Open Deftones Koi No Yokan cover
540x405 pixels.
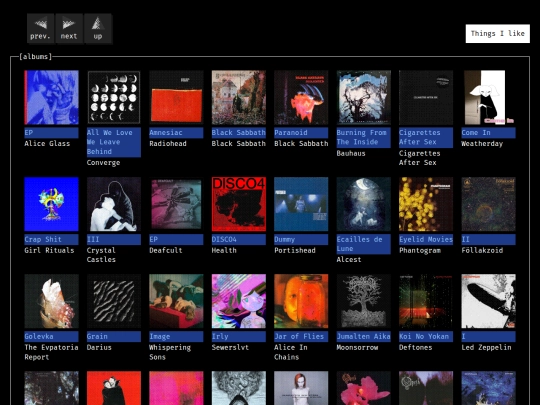coord(426,301)
